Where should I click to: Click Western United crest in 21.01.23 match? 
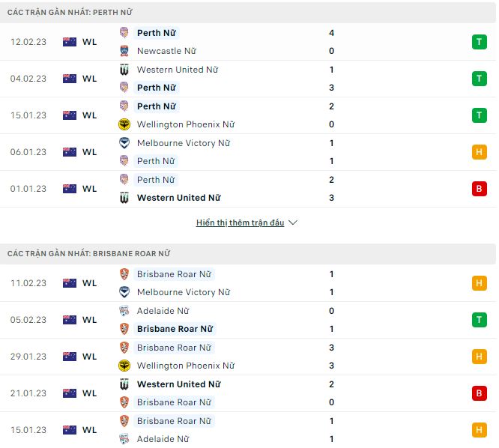pos(124,384)
